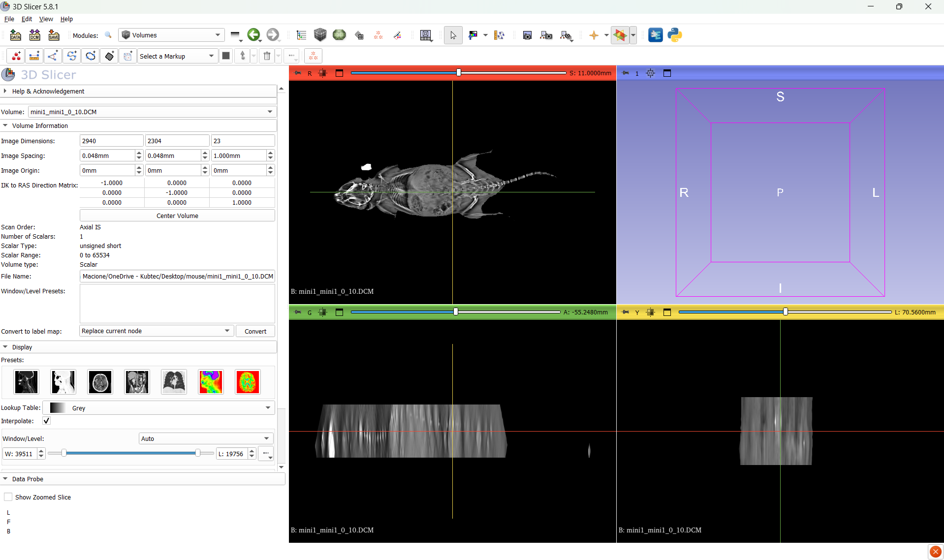Open the Lookup Table Grey dropdown
944x560 pixels.
(159, 408)
